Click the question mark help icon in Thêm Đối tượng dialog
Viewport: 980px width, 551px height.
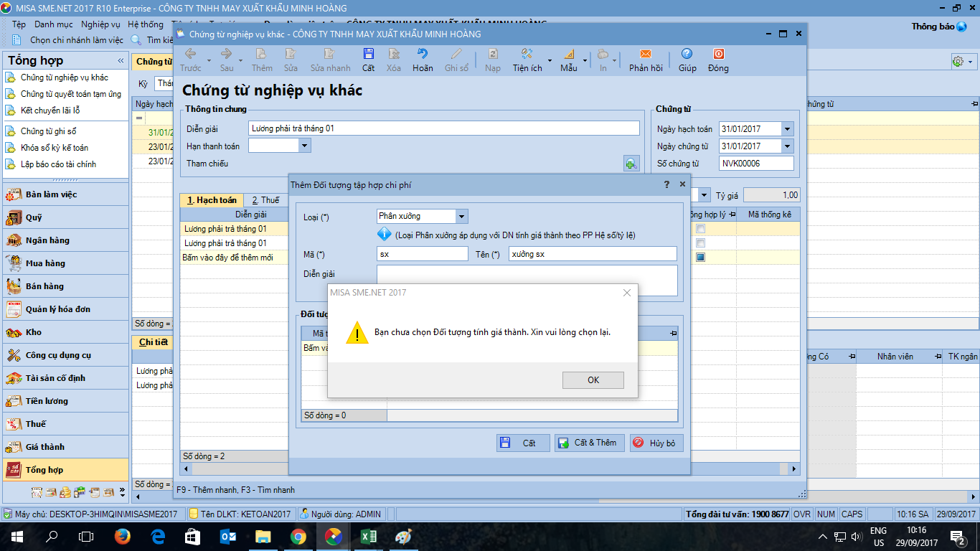[x=667, y=184]
